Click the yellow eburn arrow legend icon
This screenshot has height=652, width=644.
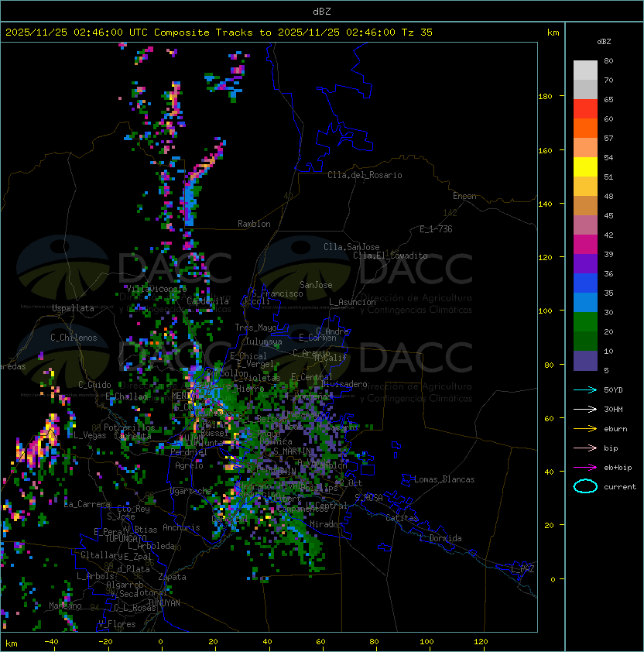pyautogui.click(x=585, y=429)
